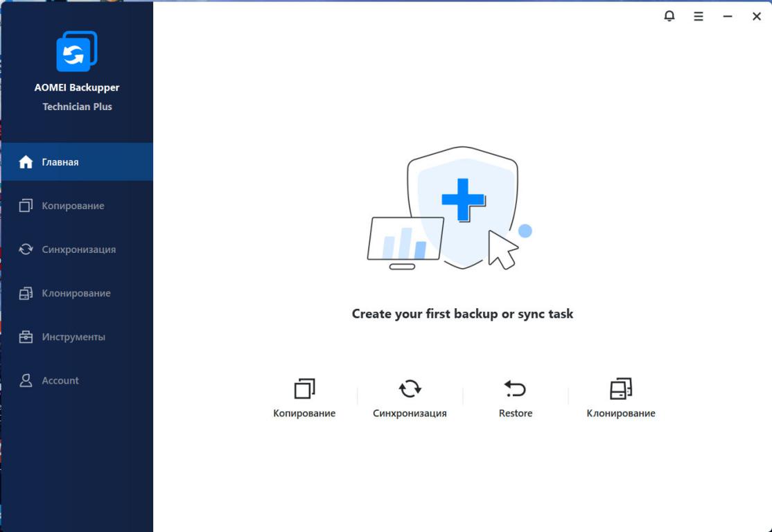This screenshot has height=532, width=772.
Task: Open notifications with the bell icon
Action: [x=669, y=16]
